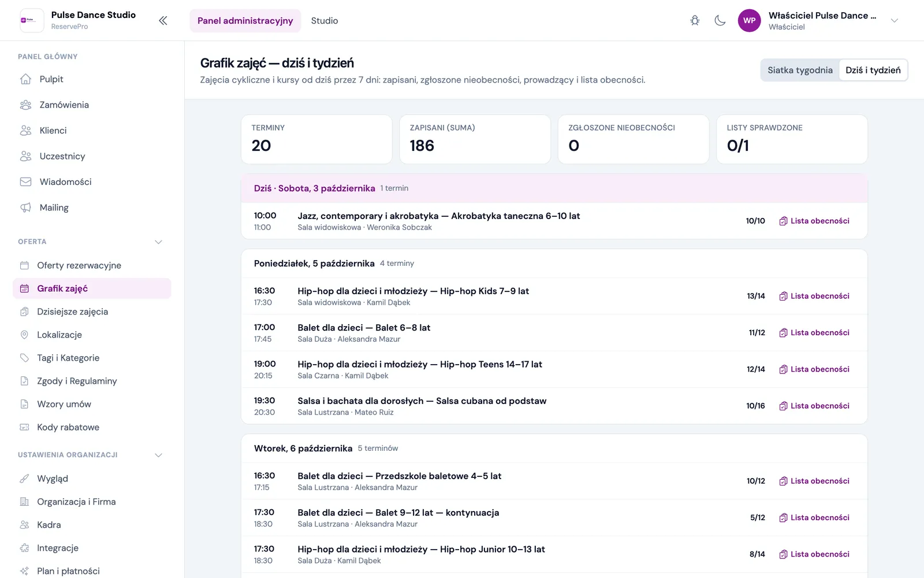Open Grafik zajęć in sidebar
Viewport: 924px width, 578px height.
coord(92,288)
